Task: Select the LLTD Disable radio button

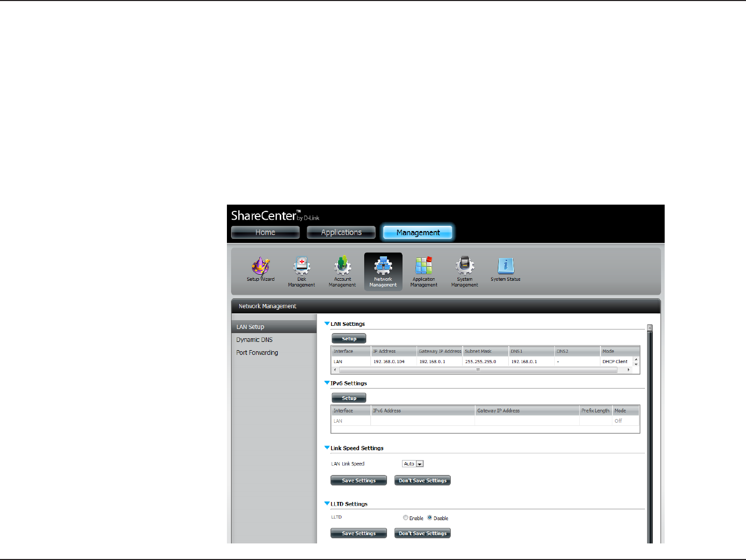Action: (429, 518)
